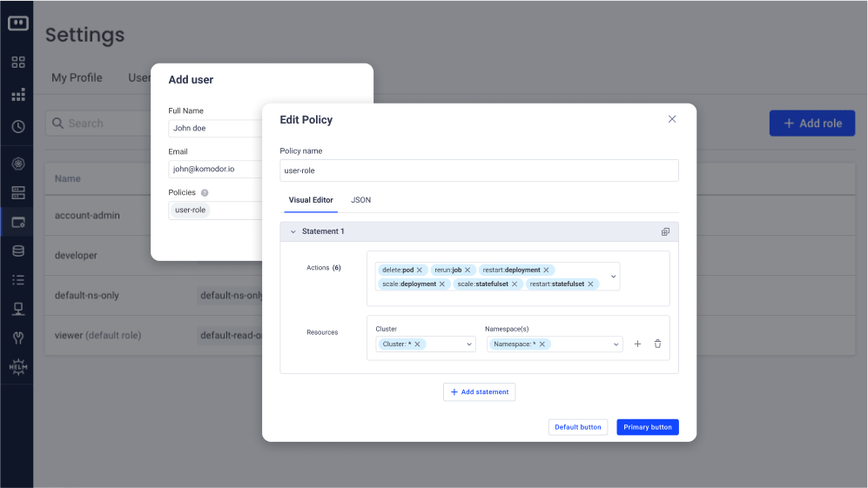Delete the resource row with trash icon

[x=657, y=344]
